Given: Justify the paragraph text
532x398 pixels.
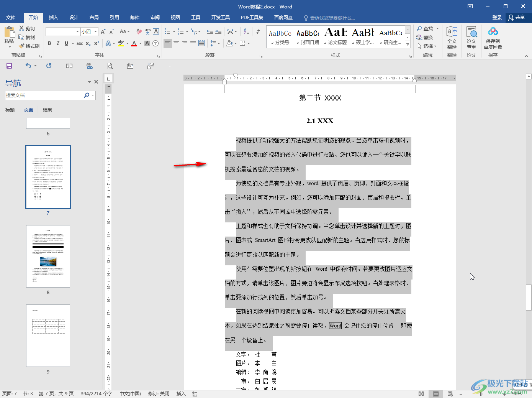Looking at the screenshot, I should (x=193, y=43).
